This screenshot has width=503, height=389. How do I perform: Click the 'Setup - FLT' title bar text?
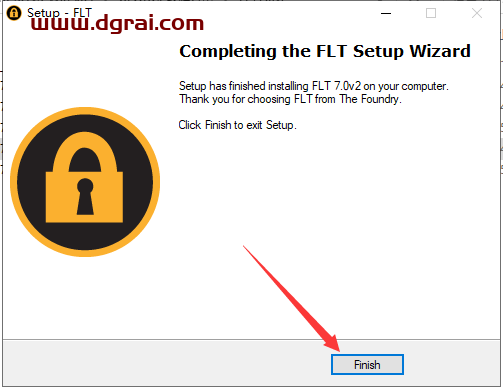pyautogui.click(x=59, y=13)
